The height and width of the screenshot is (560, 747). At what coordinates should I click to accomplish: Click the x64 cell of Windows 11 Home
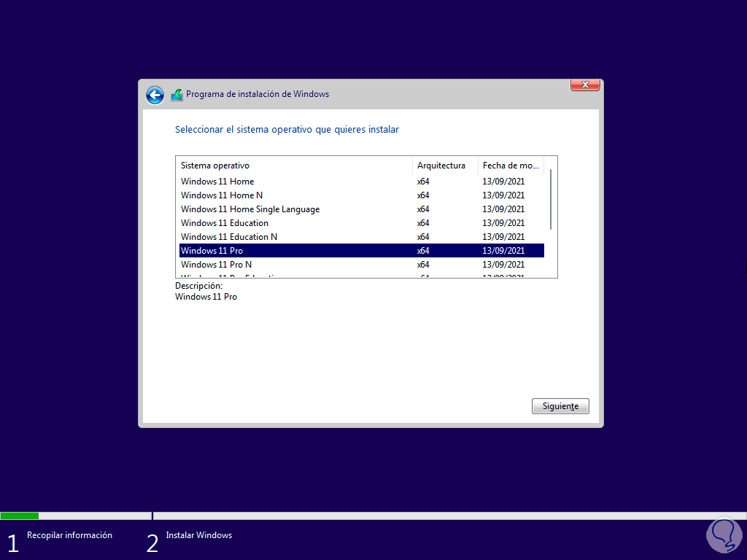(423, 182)
